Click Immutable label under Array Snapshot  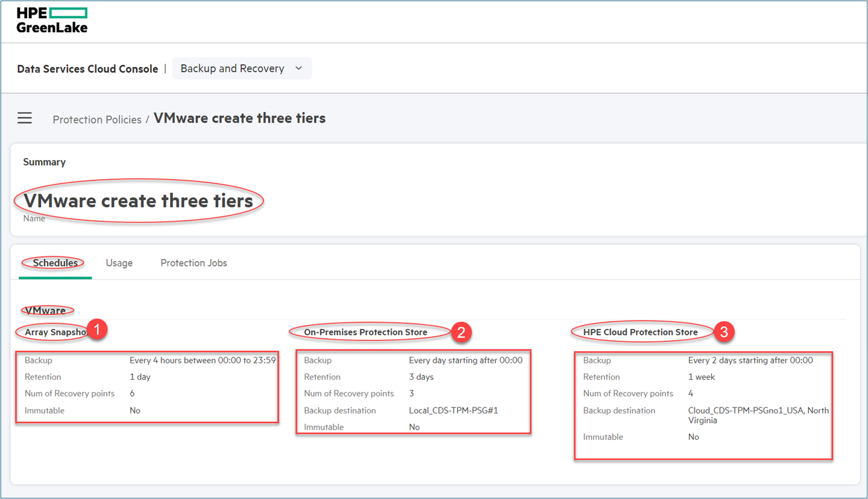[45, 410]
